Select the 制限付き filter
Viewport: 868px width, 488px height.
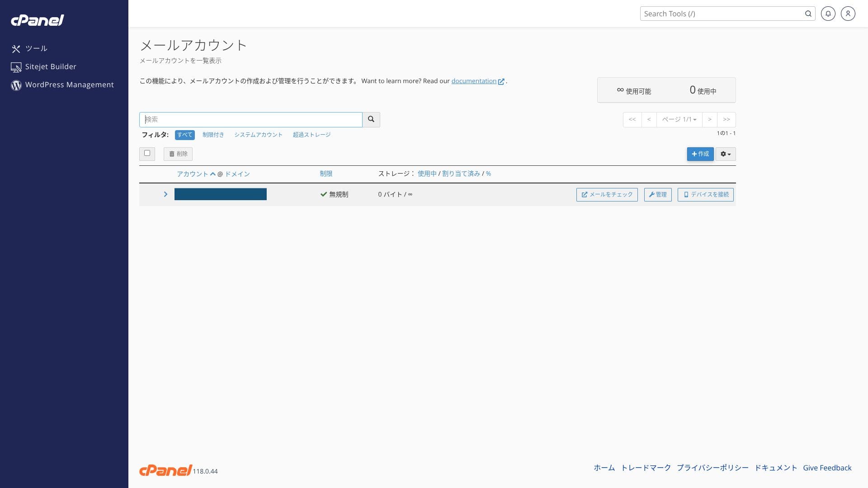coord(213,135)
